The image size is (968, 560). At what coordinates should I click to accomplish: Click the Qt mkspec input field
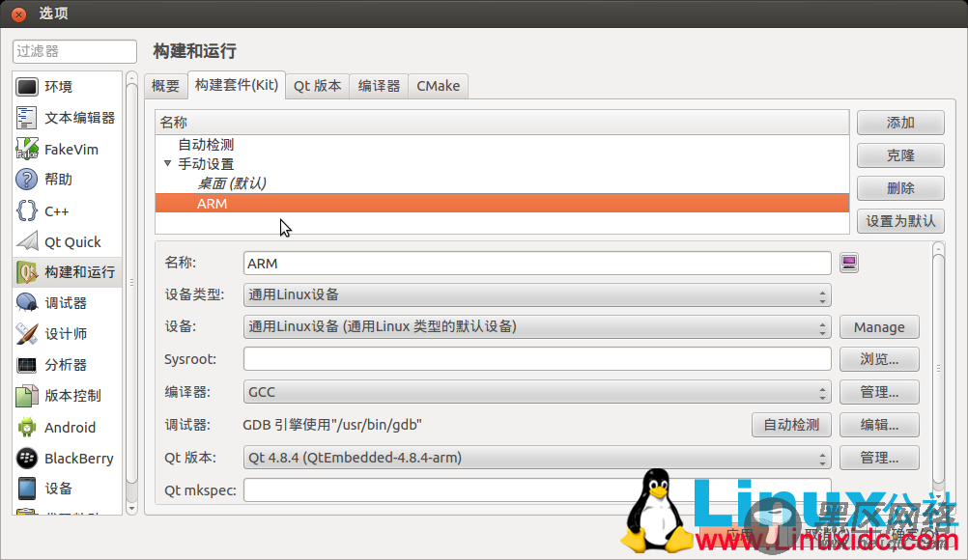point(537,490)
